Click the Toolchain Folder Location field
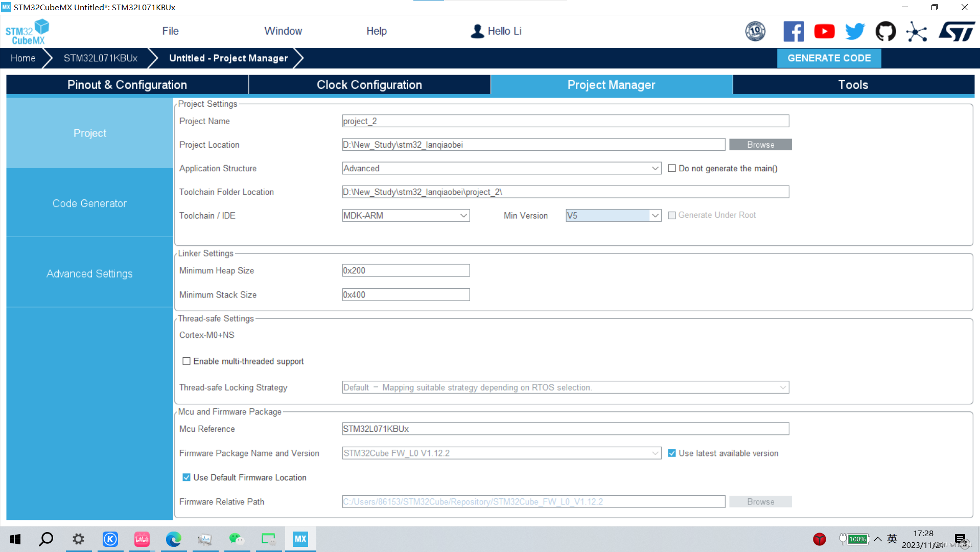Image resolution: width=980 pixels, height=552 pixels. [x=566, y=192]
